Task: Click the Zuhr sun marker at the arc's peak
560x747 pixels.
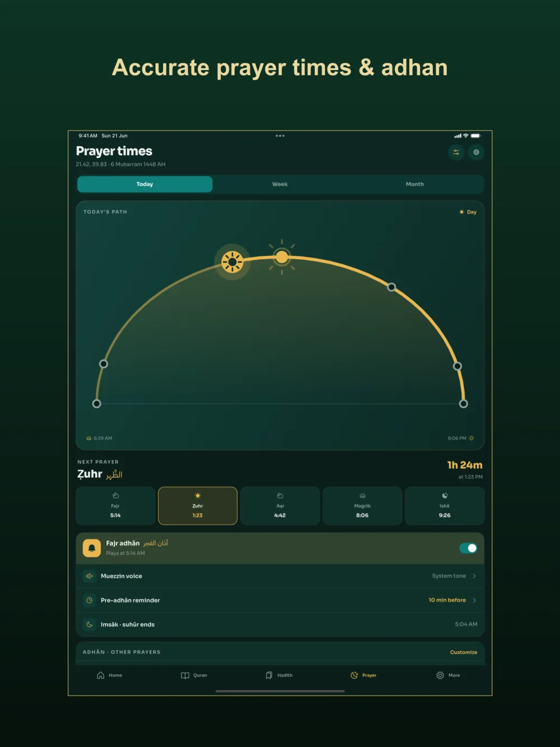Action: point(282,257)
